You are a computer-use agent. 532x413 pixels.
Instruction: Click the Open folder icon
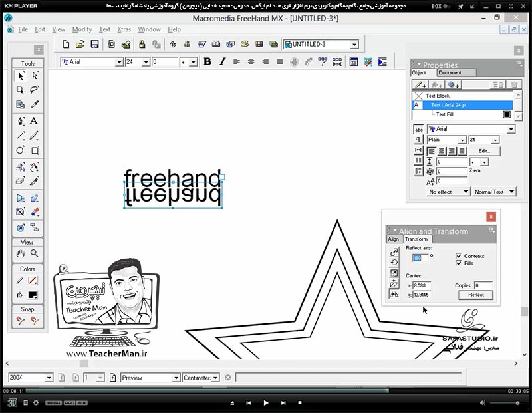[80, 44]
